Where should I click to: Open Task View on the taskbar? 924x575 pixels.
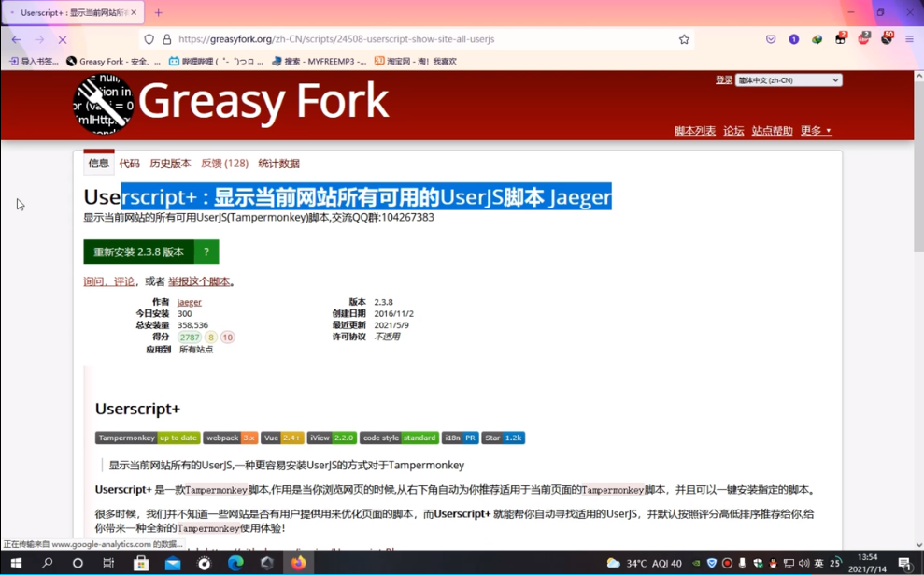(x=108, y=563)
